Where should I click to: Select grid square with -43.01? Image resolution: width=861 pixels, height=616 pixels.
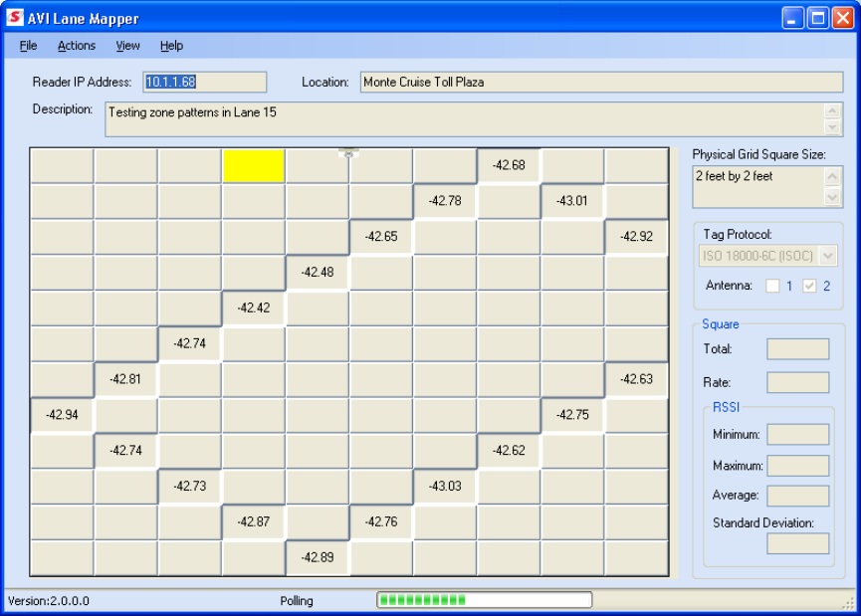(572, 201)
